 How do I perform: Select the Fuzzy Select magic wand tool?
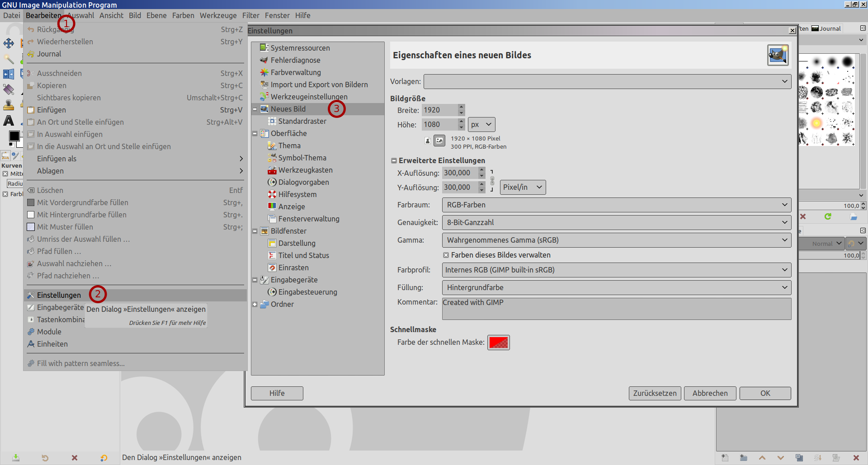pyautogui.click(x=9, y=59)
